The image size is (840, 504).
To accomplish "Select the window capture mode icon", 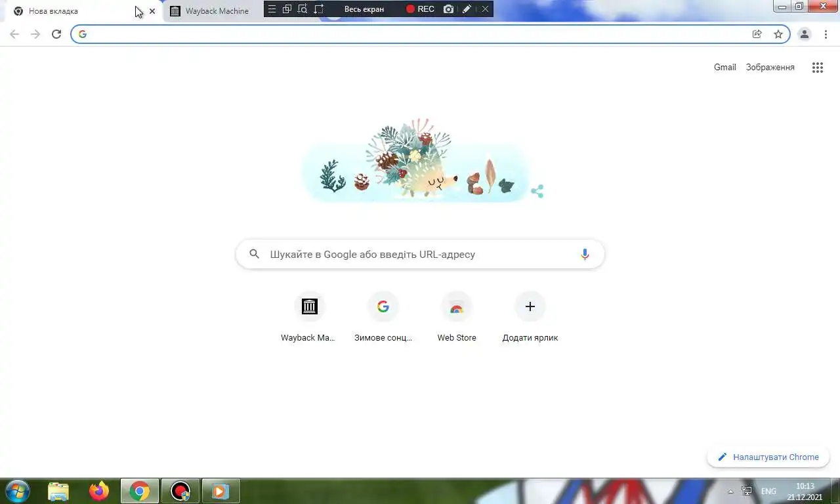I will tap(287, 9).
